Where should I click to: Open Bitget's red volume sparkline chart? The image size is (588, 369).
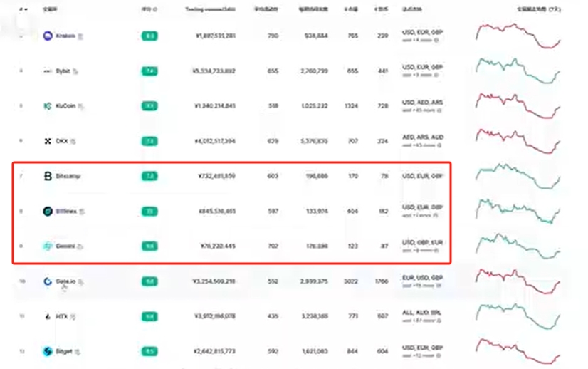click(518, 351)
